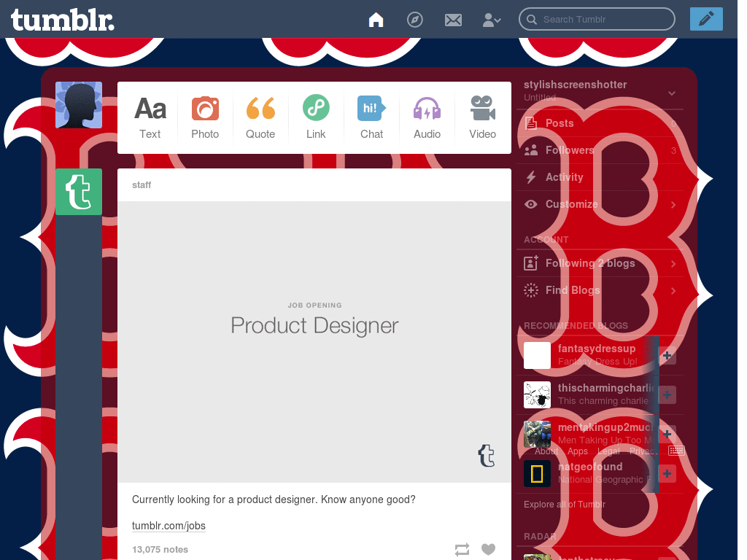747x560 pixels.
Task: Follow the tumblr.com/jobs link
Action: 169,526
